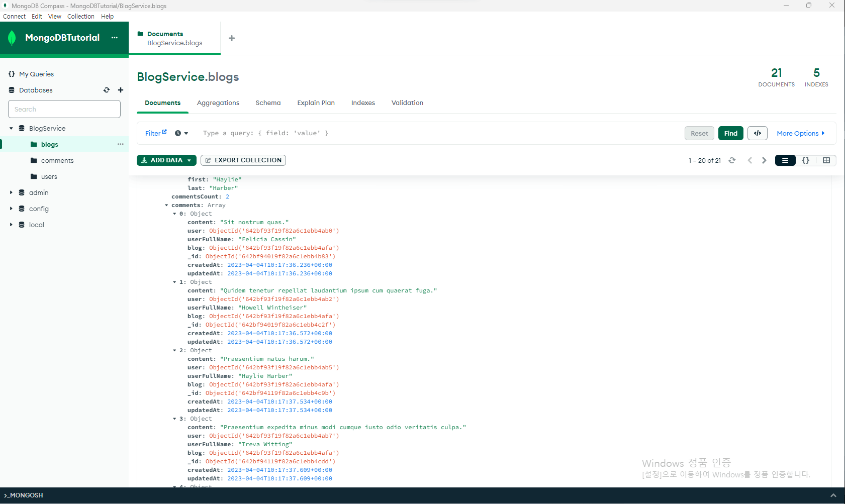Collapse the BlogService database tree
845x504 pixels.
tap(11, 128)
